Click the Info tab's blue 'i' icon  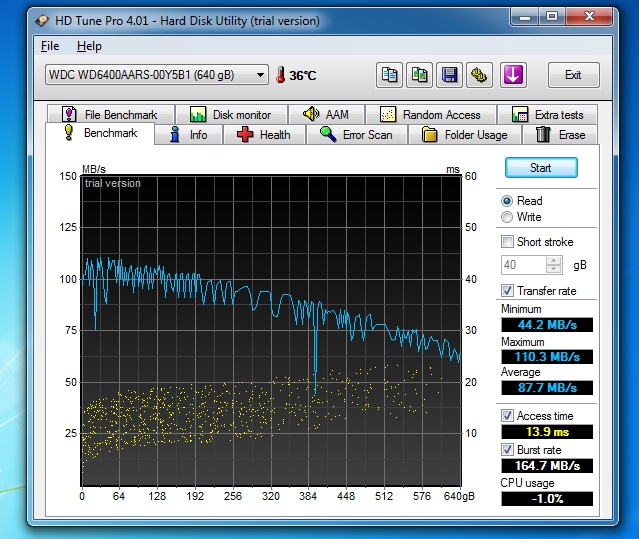175,134
